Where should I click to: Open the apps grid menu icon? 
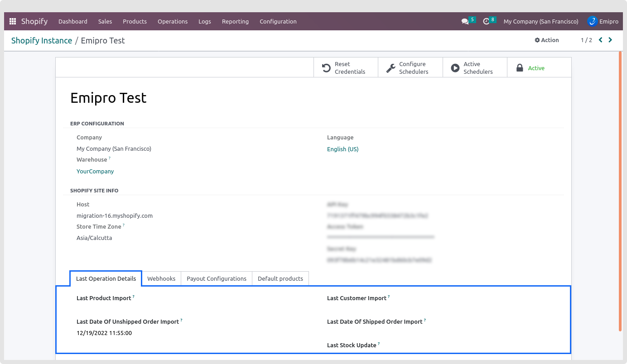click(x=13, y=21)
